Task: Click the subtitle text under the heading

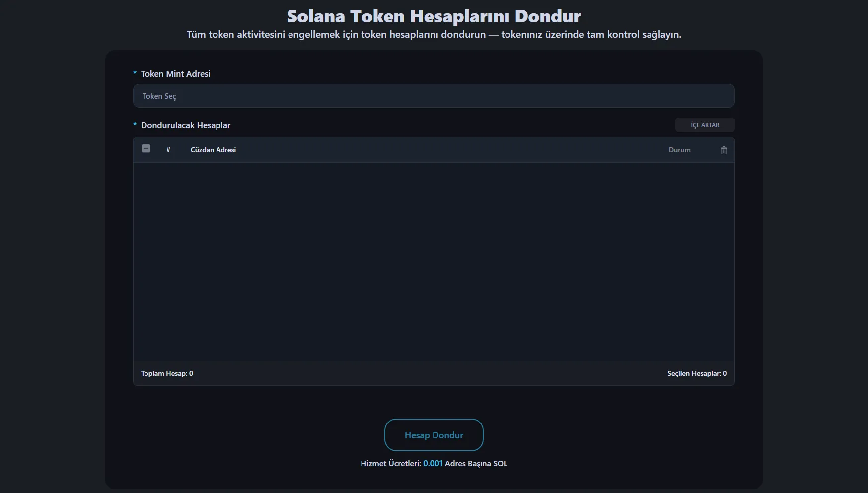Action: (x=434, y=35)
